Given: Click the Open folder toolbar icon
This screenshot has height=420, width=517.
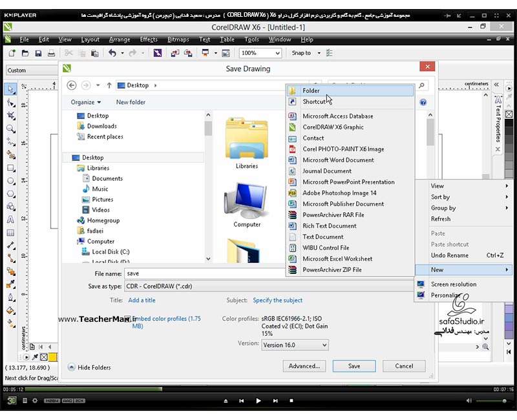Looking at the screenshot, I should [25, 53].
